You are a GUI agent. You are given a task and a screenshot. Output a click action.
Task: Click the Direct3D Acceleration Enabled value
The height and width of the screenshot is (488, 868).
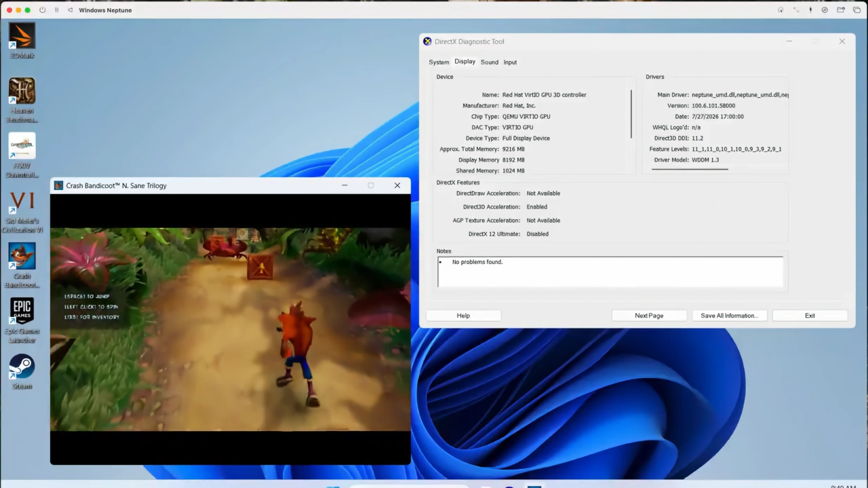pos(537,207)
